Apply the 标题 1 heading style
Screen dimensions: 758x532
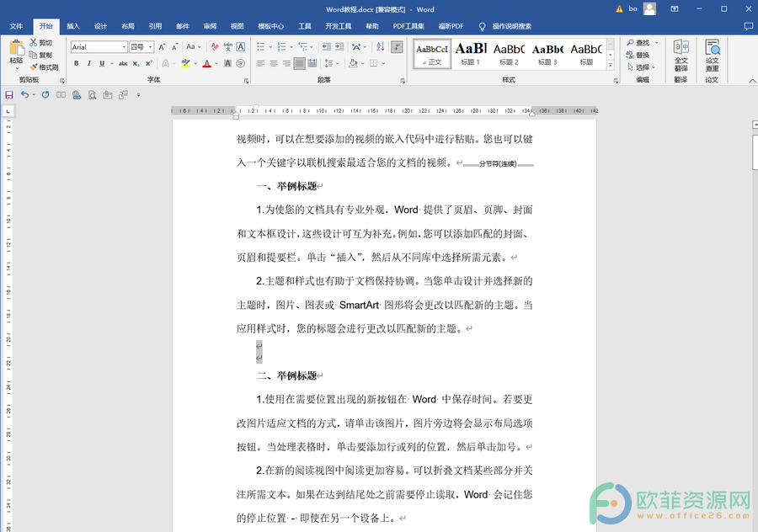470,54
